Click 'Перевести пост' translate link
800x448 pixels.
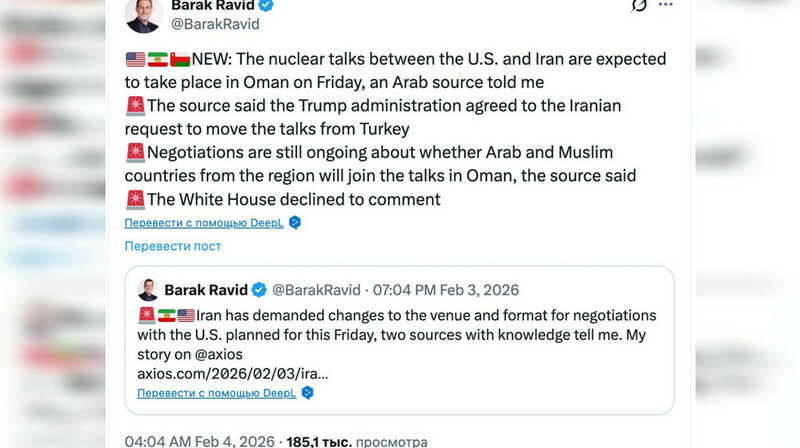coord(173,246)
